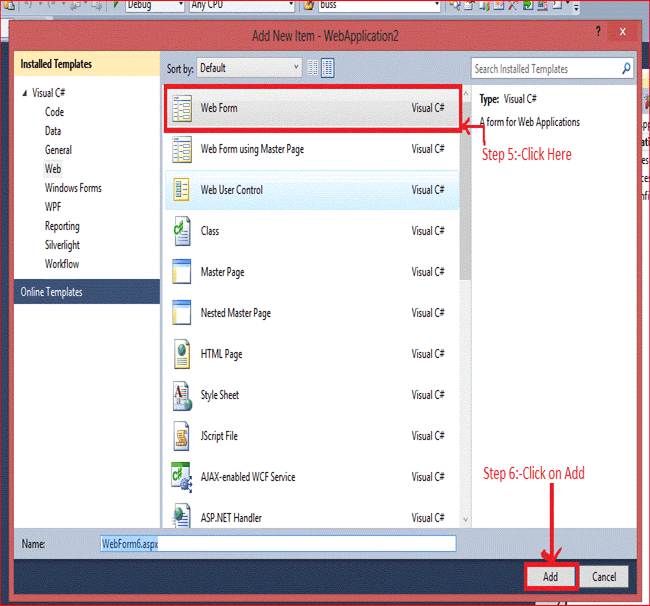Select the Workflow category

point(62,264)
